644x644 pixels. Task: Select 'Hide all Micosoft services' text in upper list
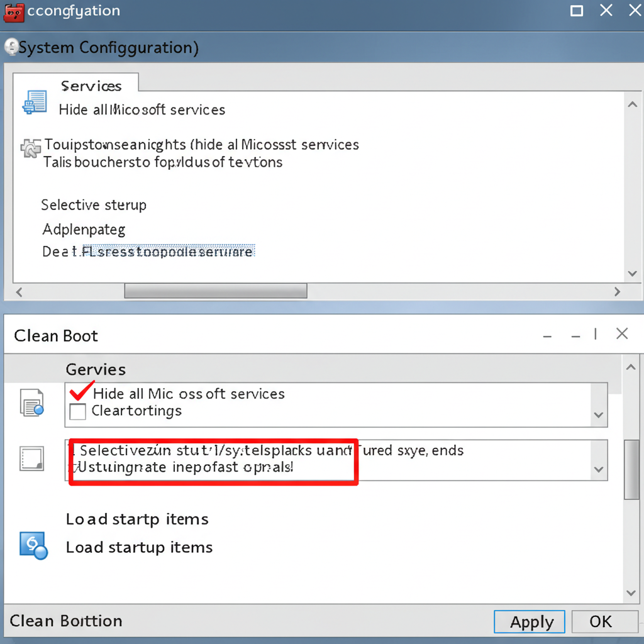pyautogui.click(x=142, y=110)
